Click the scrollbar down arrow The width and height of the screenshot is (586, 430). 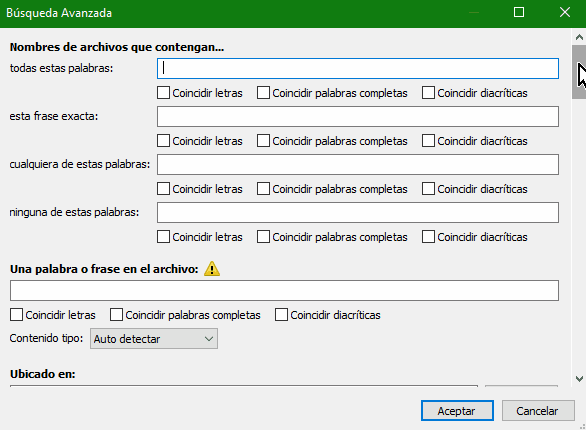[x=579, y=379]
